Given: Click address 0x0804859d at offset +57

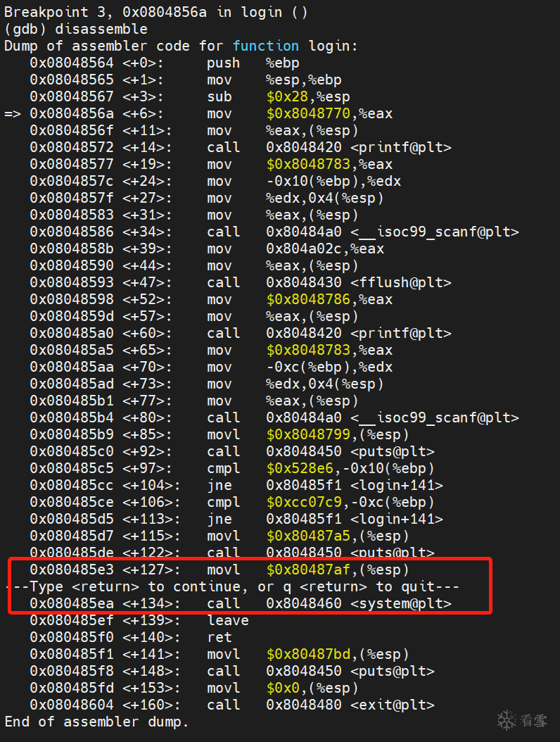Looking at the screenshot, I should pos(72,317).
